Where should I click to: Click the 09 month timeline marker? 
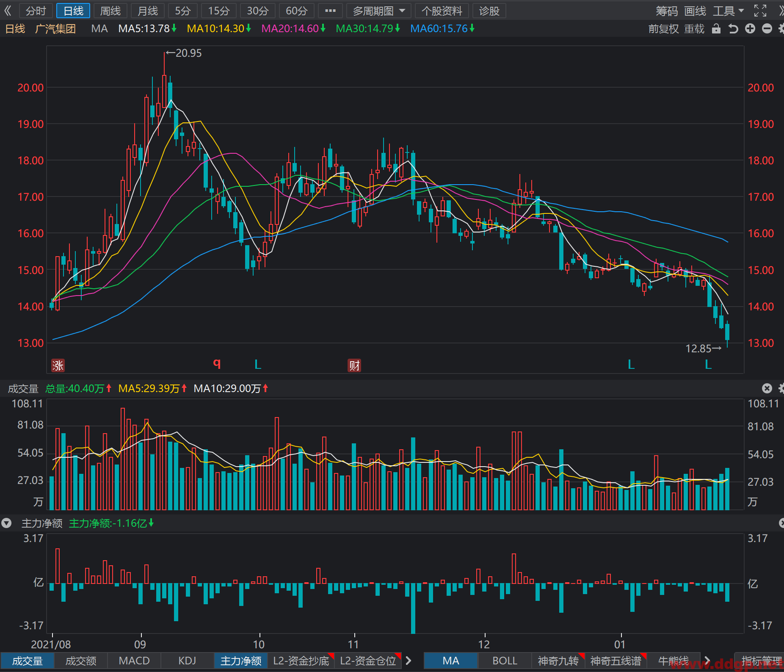[x=140, y=644]
